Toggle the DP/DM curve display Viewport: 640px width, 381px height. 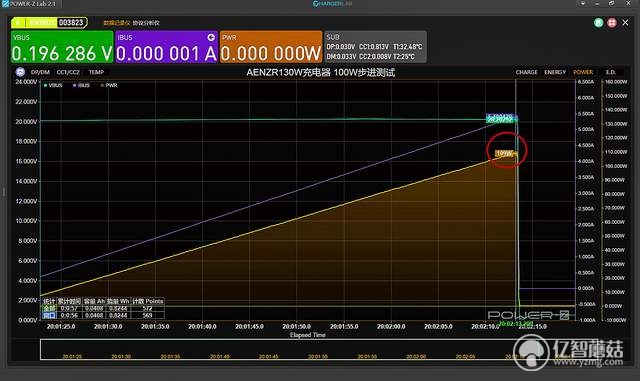pyautogui.click(x=40, y=72)
